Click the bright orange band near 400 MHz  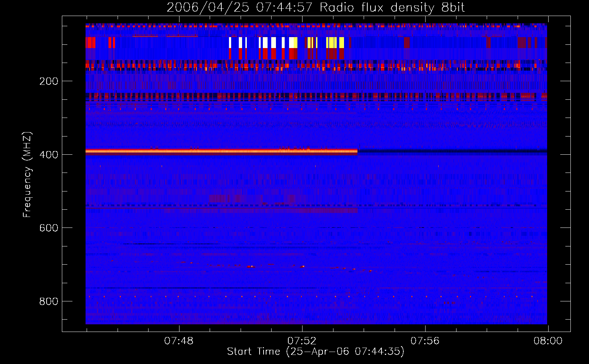click(x=221, y=151)
